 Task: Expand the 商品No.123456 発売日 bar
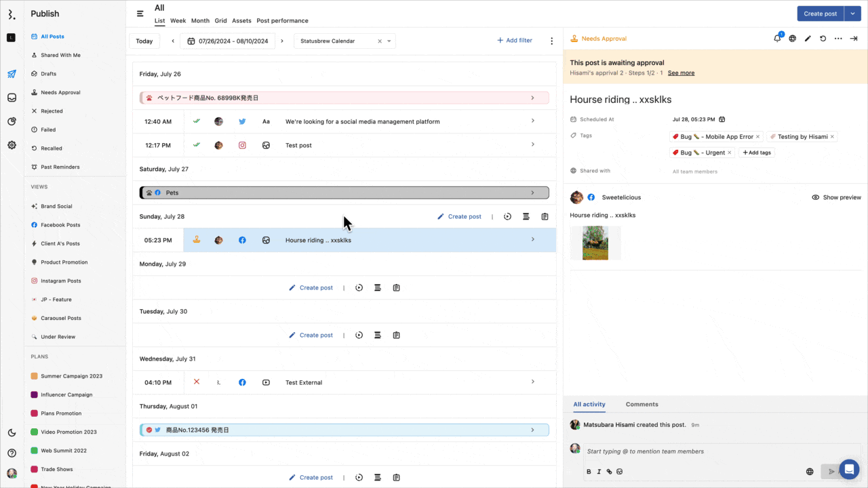344,430
